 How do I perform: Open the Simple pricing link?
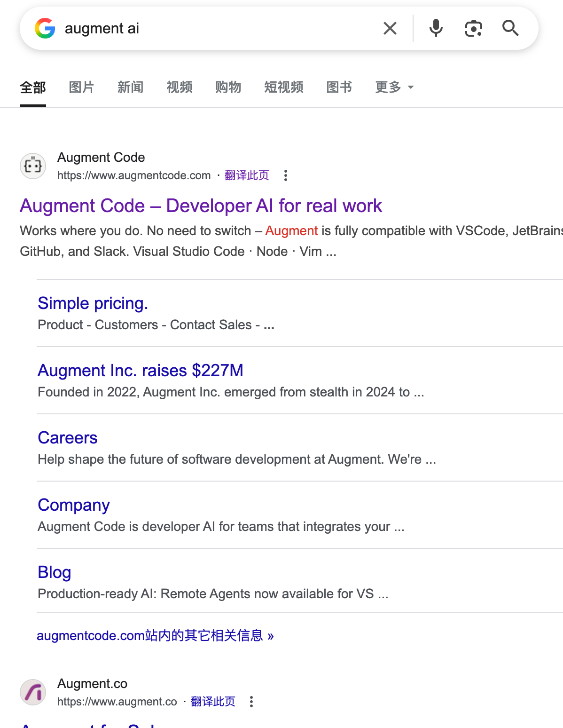[93, 303]
